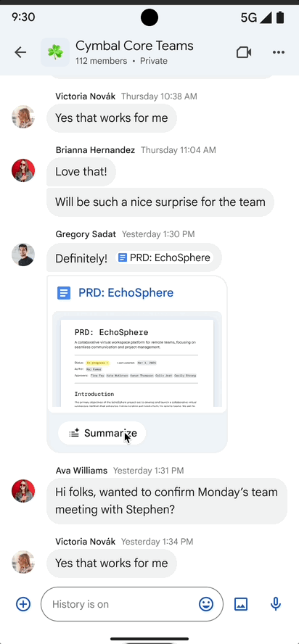Start a video call with camera icon
Image resolution: width=299 pixels, height=644 pixels.
[x=243, y=52]
